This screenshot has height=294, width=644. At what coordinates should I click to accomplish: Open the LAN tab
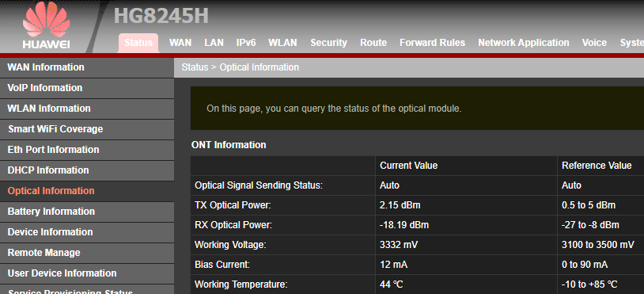point(214,43)
